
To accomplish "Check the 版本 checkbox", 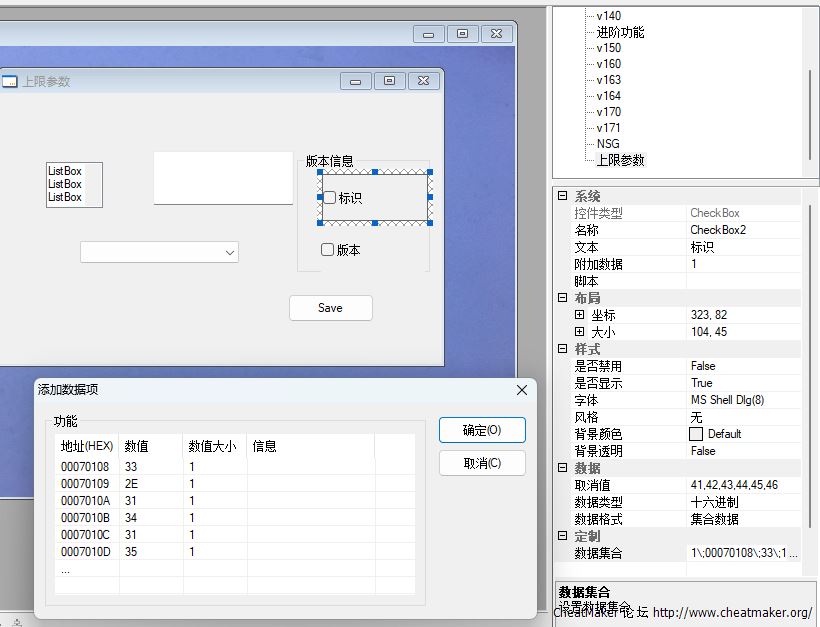I will point(327,250).
